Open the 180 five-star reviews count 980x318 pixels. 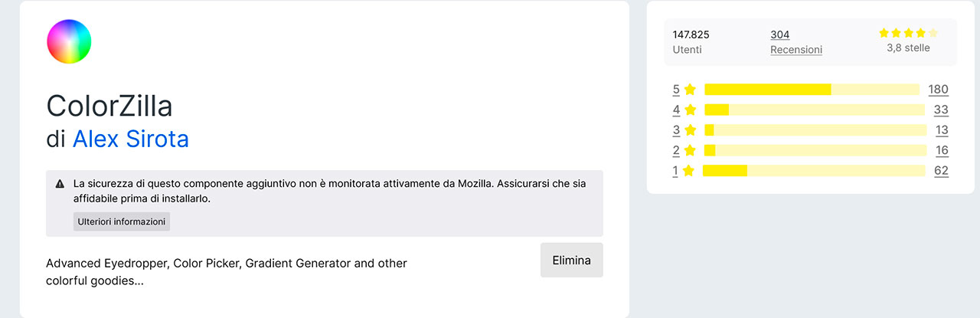point(938,90)
